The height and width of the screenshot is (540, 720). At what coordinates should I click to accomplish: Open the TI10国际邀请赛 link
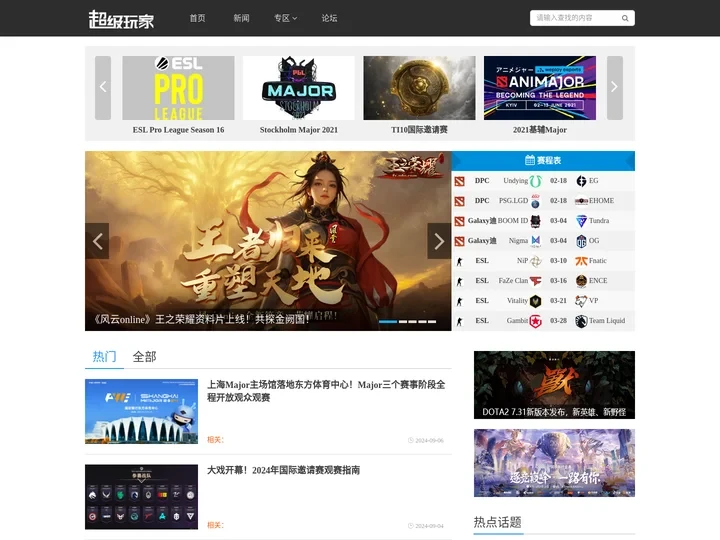coord(419,130)
